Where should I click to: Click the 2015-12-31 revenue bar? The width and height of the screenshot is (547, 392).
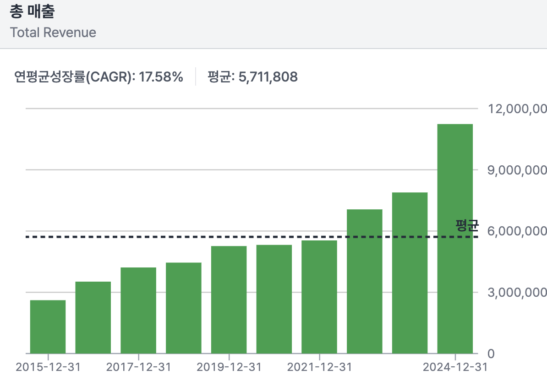click(48, 327)
